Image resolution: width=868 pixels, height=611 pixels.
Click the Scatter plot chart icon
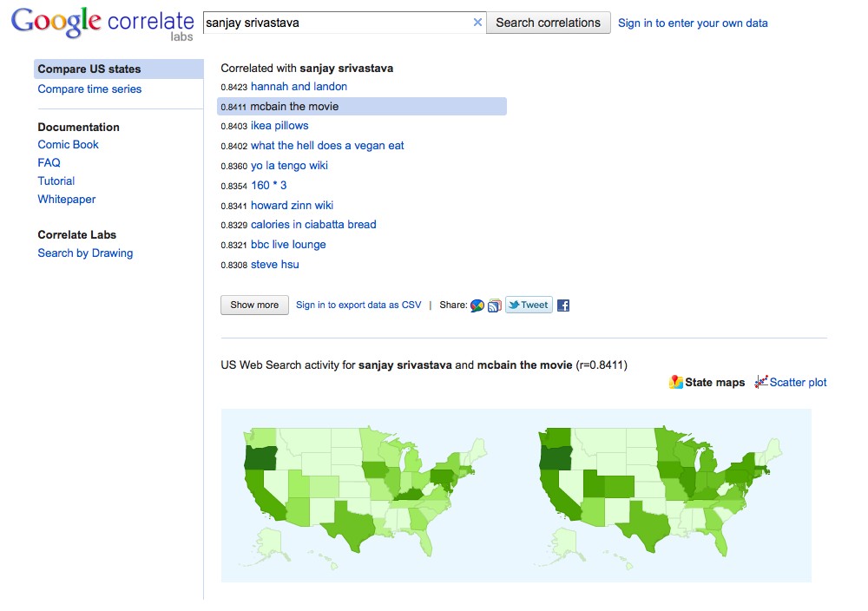point(761,382)
